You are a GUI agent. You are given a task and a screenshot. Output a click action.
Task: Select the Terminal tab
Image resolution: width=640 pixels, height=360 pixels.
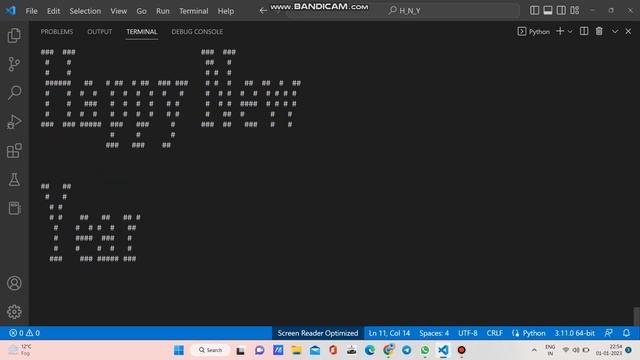point(142,31)
